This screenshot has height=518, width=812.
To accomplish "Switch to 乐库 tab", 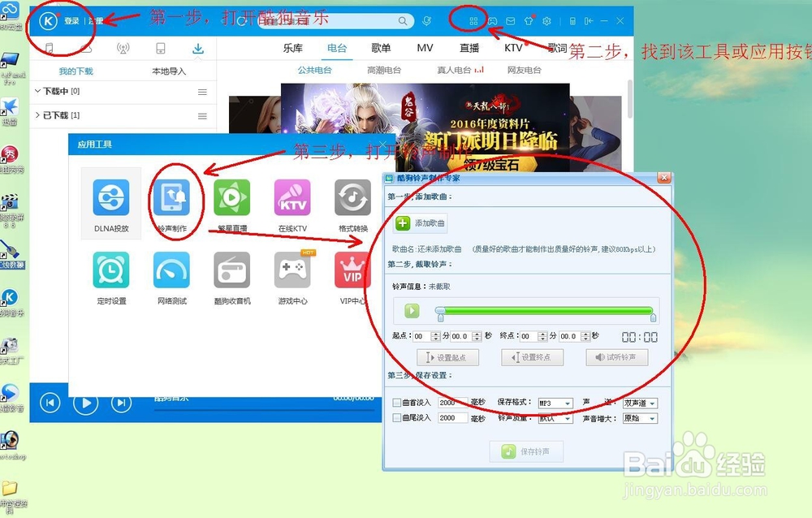I will tap(292, 48).
